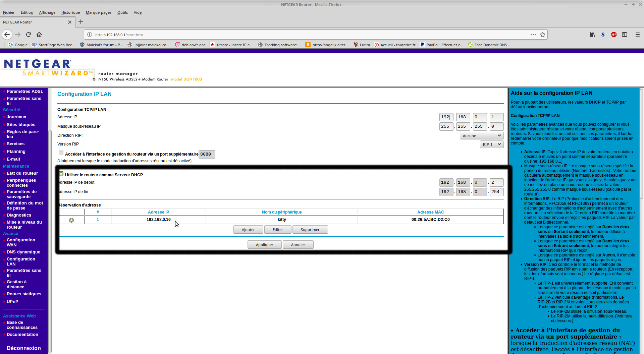Go back with the browser back arrow
The width and height of the screenshot is (644, 354).
coord(7,35)
